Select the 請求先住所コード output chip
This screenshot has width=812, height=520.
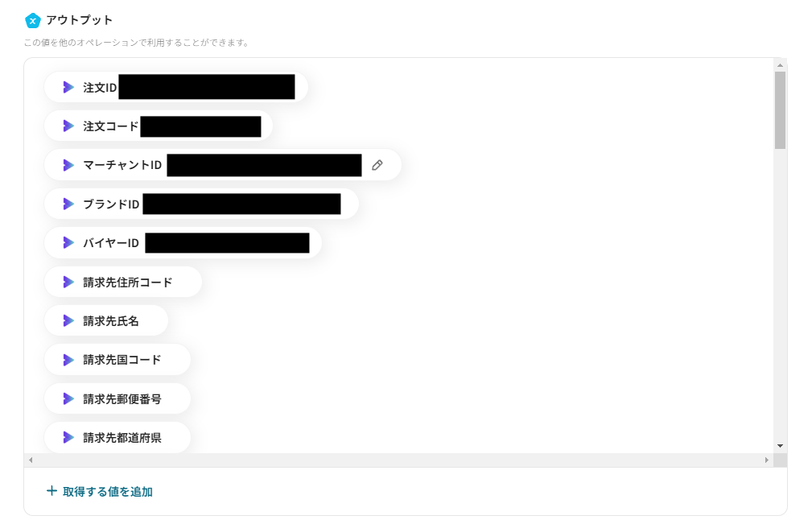tap(123, 283)
